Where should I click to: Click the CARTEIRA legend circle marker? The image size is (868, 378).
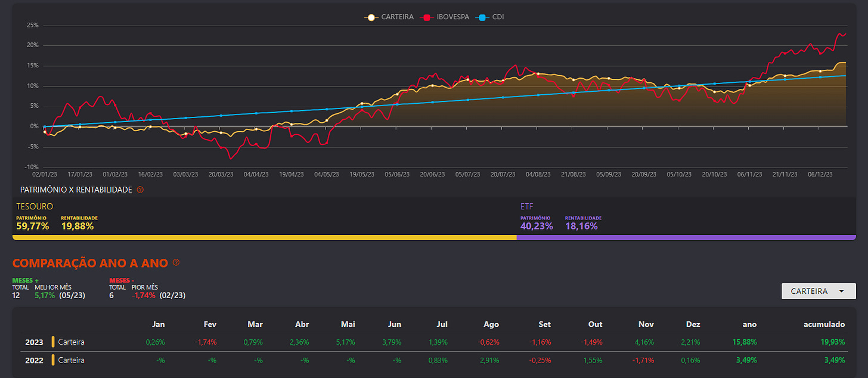tap(371, 17)
